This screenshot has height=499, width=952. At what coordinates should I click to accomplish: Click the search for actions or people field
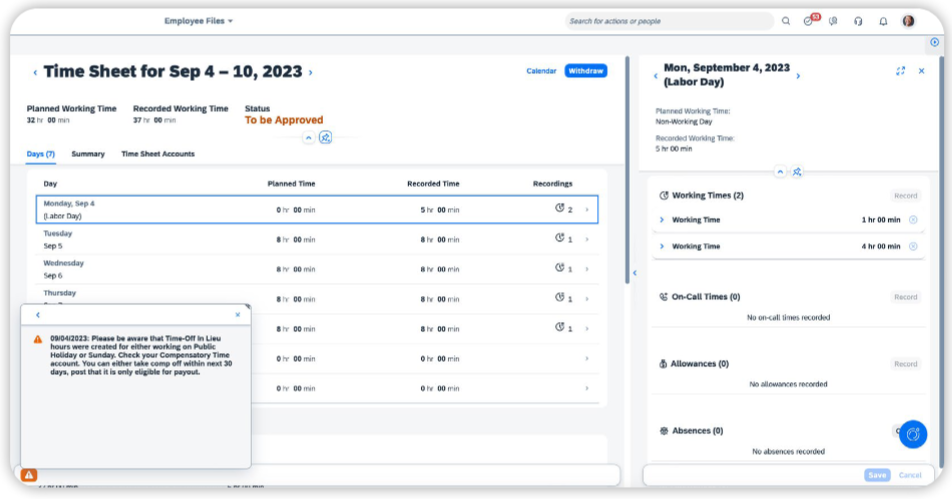click(669, 21)
